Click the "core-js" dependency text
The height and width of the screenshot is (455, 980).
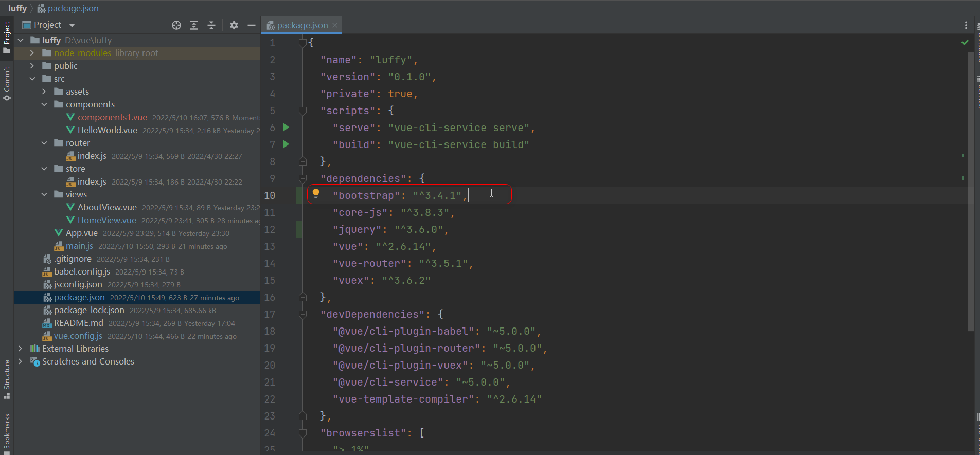click(x=359, y=212)
